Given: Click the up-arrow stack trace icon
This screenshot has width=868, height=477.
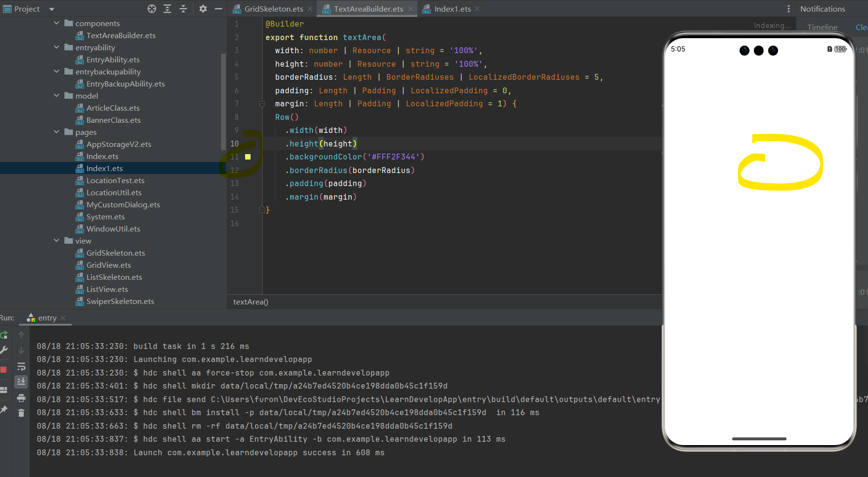Looking at the screenshot, I should click(x=21, y=335).
